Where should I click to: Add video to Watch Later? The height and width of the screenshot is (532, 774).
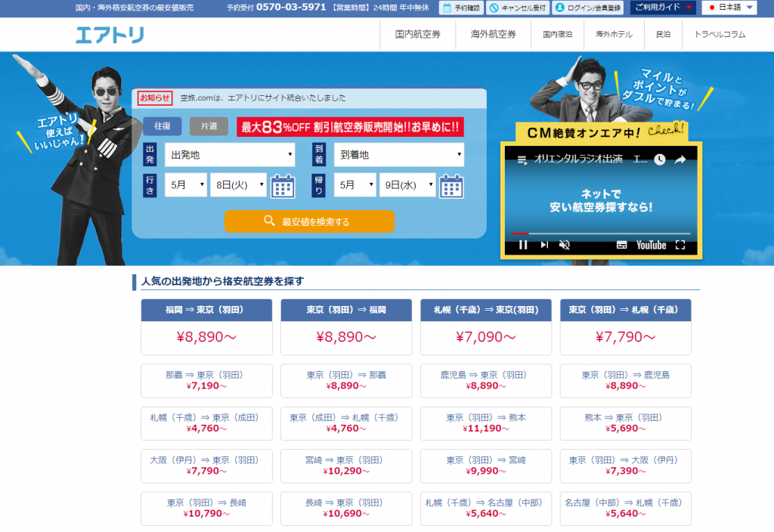point(660,159)
